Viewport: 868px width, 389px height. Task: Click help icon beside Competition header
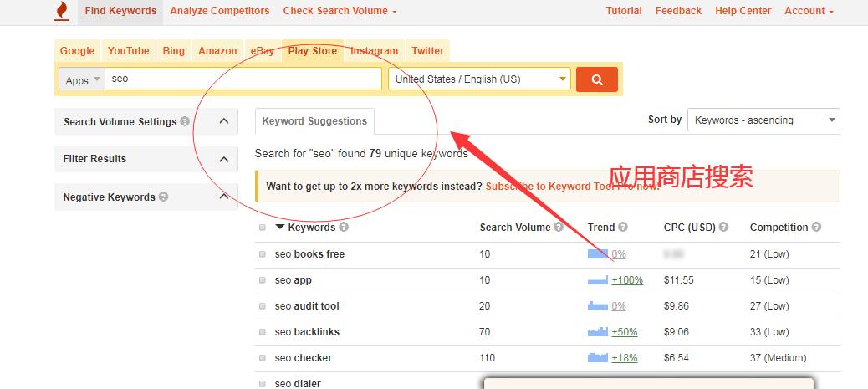816,228
